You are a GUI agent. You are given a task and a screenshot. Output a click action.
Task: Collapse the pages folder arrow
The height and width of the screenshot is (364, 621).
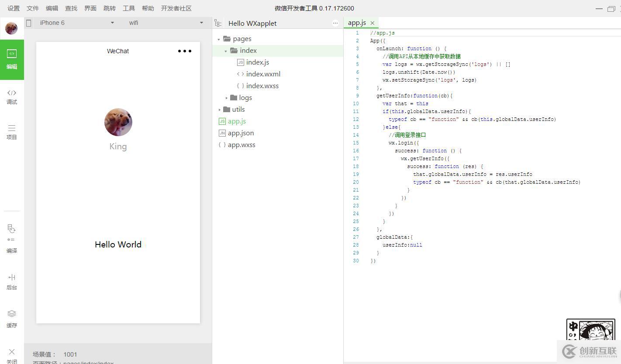[x=219, y=39]
